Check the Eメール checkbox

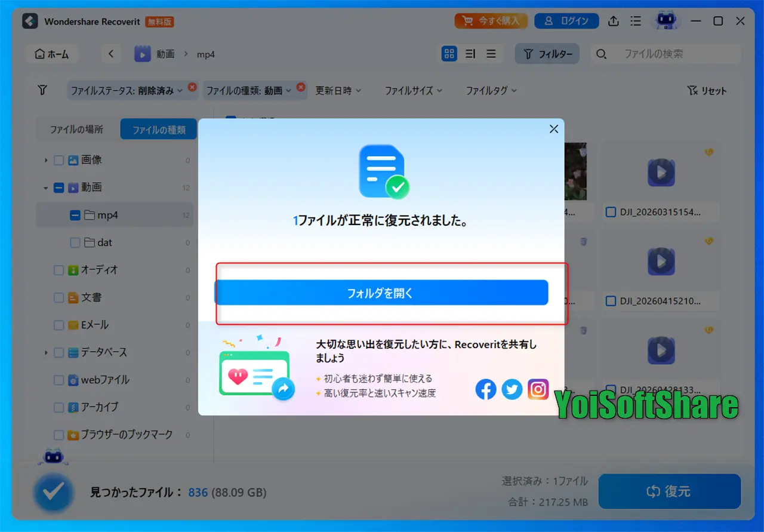58,325
